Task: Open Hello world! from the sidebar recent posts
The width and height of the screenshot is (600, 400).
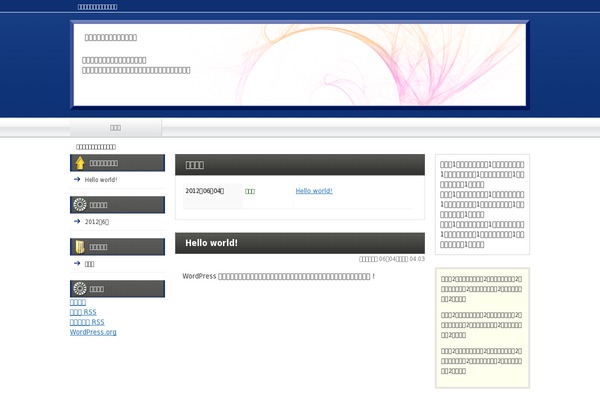Action: coord(101,180)
